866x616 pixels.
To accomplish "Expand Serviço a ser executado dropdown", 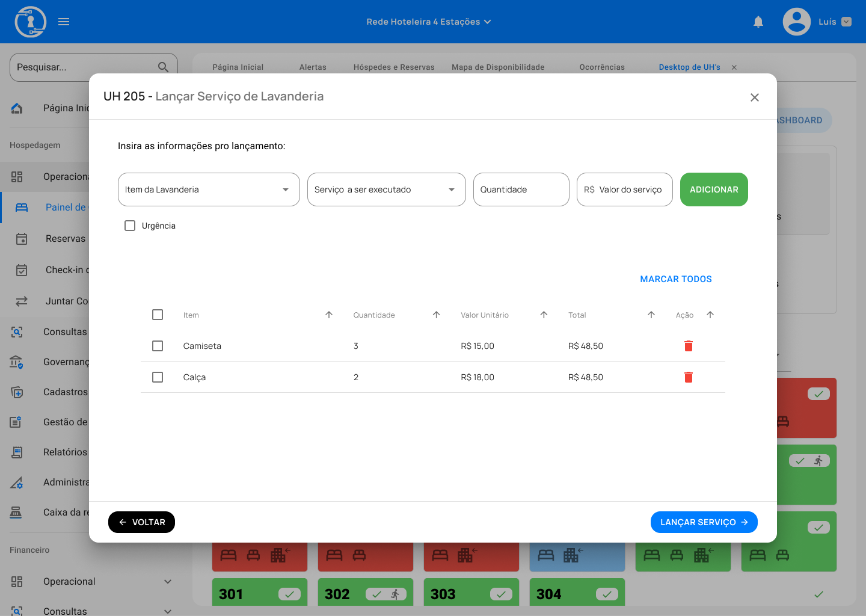I will tap(386, 189).
